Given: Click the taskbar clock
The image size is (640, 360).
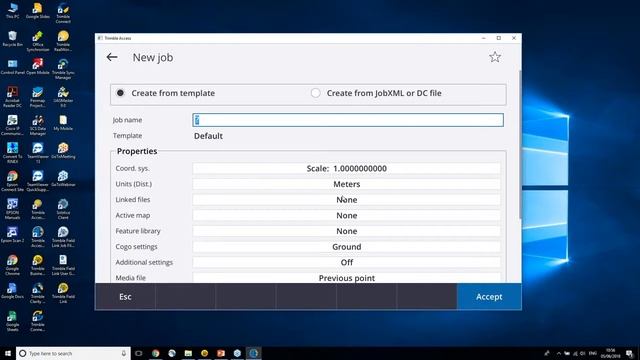Looking at the screenshot, I should click(611, 353).
